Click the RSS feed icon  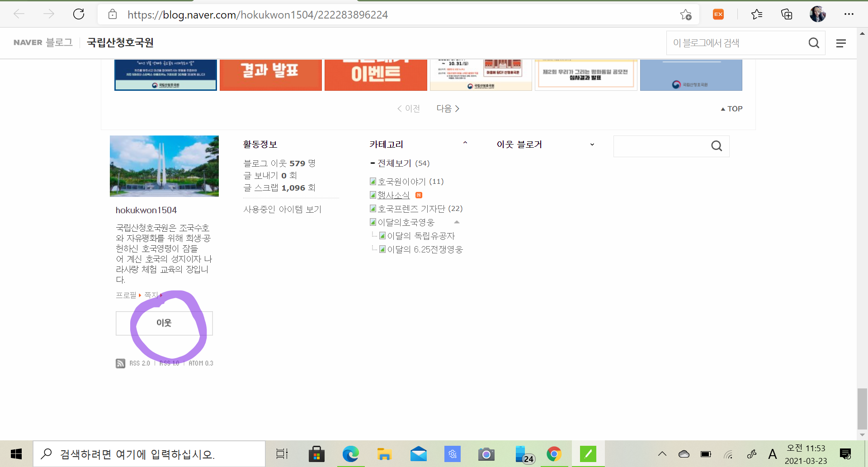(120, 363)
